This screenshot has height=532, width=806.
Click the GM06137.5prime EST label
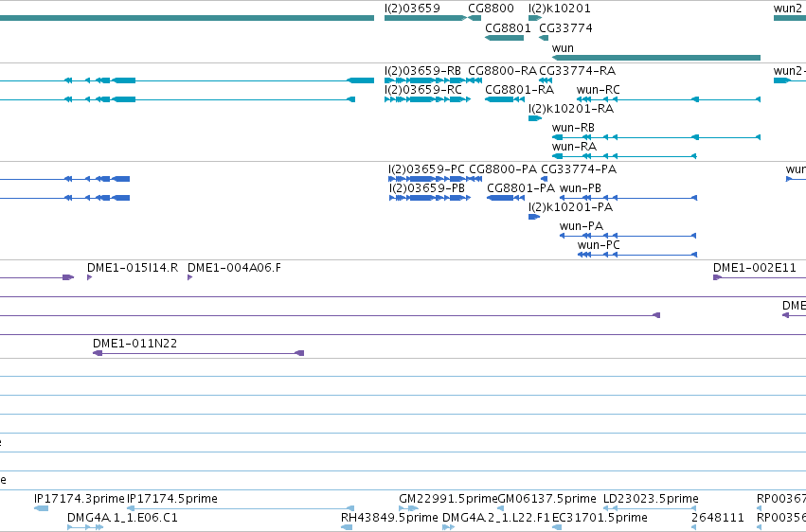click(x=546, y=499)
